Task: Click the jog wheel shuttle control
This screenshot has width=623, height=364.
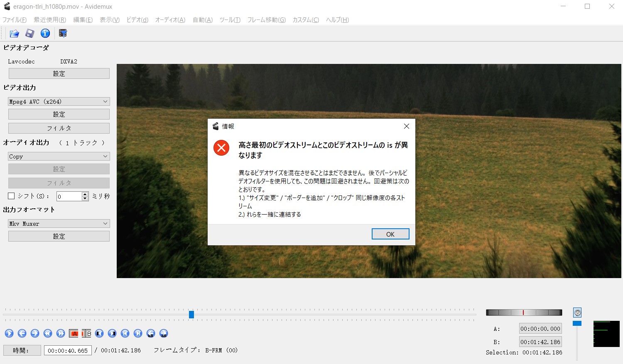Action: tap(524, 313)
